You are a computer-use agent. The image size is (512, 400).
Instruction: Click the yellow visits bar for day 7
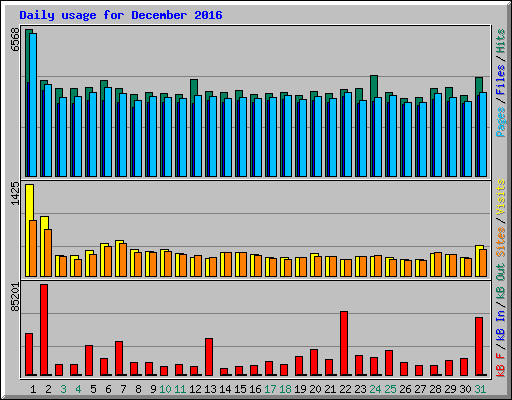point(118,258)
